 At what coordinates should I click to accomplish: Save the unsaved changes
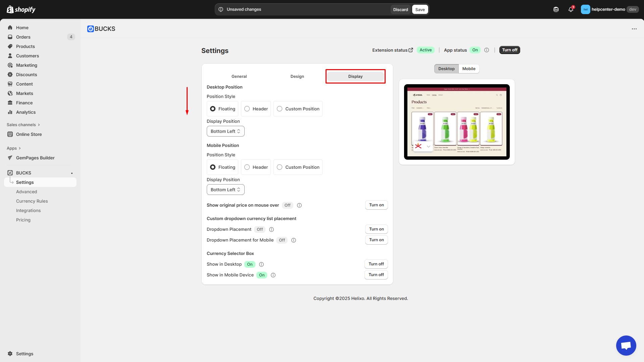pos(420,9)
